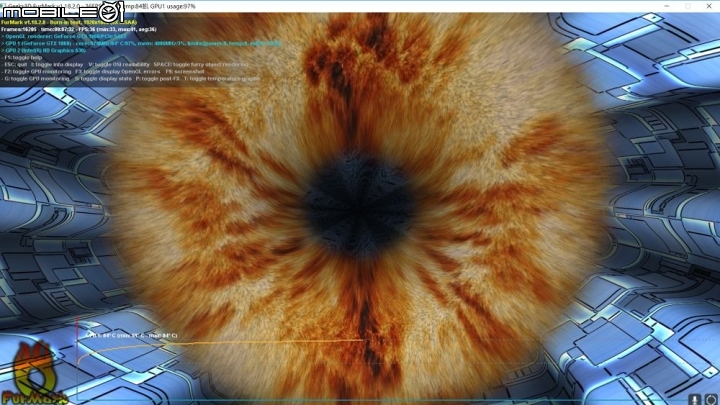
Task: Click the 'F2: toggle GPU monitoring' hint
Action: point(37,72)
